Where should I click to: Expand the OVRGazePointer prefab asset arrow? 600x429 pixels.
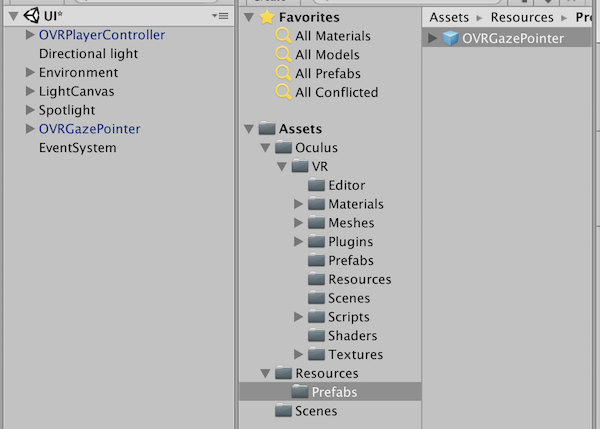(x=432, y=38)
